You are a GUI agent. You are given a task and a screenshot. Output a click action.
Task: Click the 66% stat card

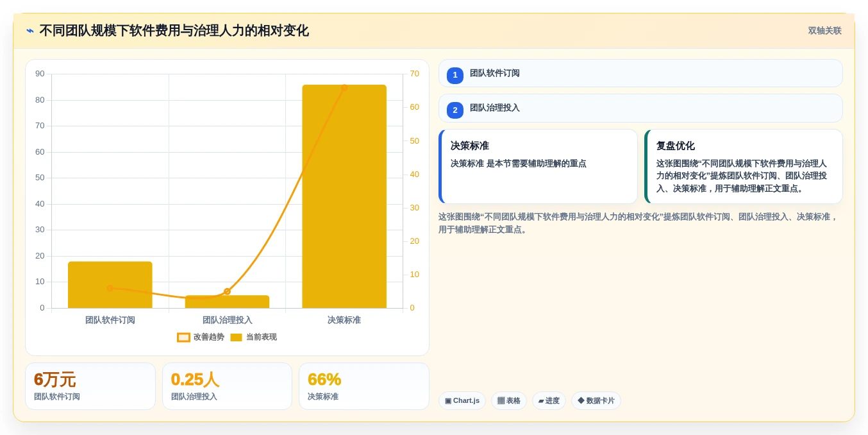(364, 386)
